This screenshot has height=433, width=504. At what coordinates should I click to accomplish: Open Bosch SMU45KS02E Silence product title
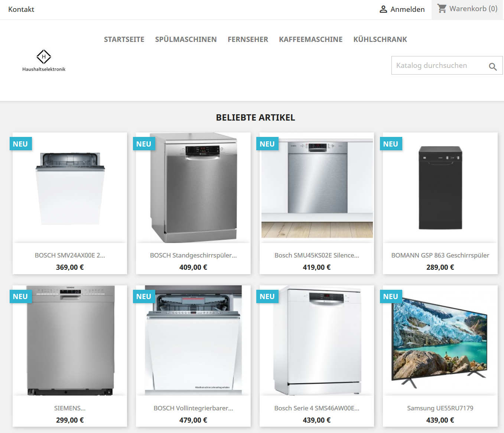[x=317, y=255]
